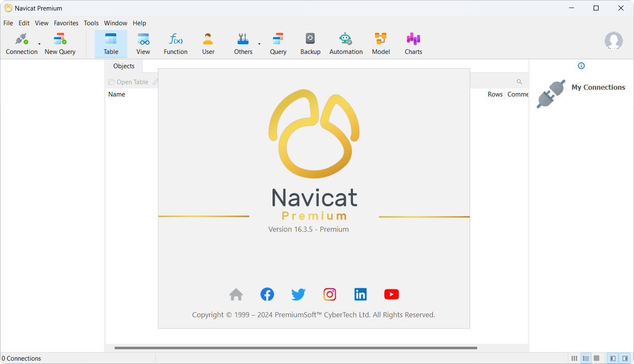634x364 pixels.
Task: Open the Charts toolbar item
Action: point(413,44)
